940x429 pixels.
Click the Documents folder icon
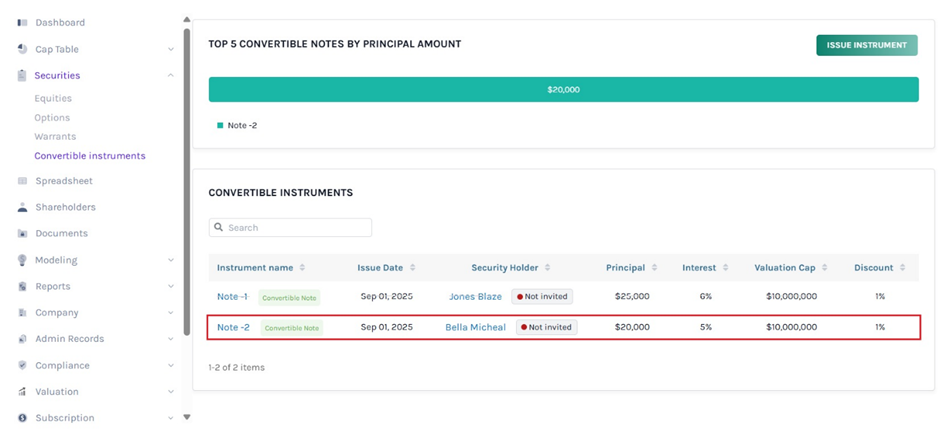[x=22, y=233]
